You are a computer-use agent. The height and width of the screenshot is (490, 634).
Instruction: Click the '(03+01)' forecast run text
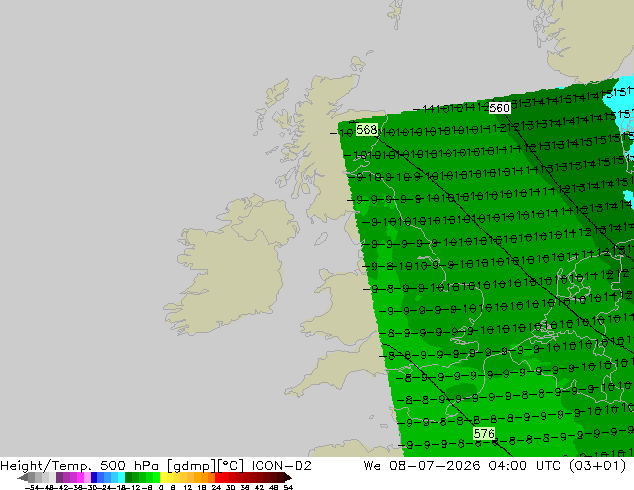(598, 466)
